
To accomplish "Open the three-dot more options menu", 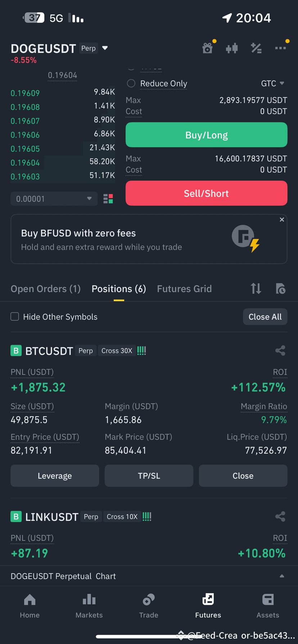I will click(280, 48).
